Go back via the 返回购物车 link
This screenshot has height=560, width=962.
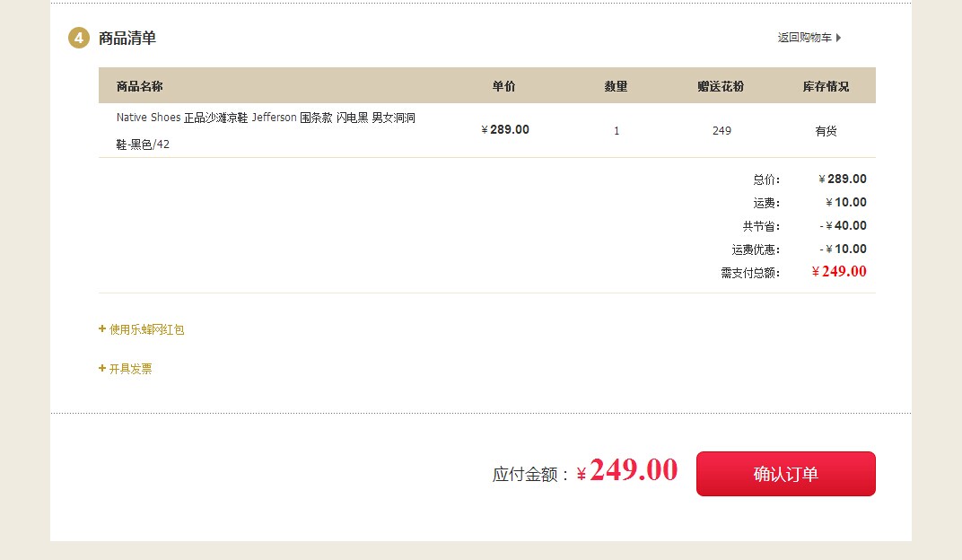(x=804, y=38)
